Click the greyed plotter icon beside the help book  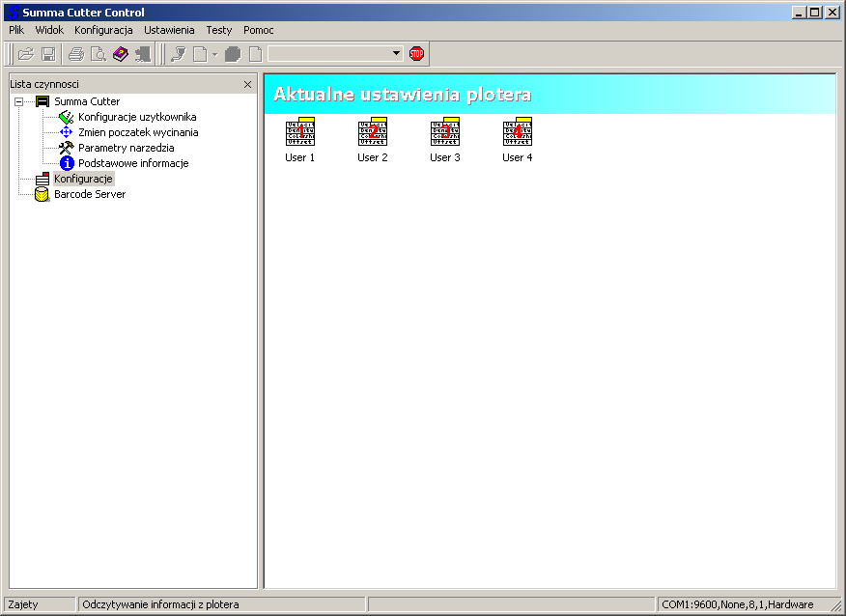pos(142,54)
